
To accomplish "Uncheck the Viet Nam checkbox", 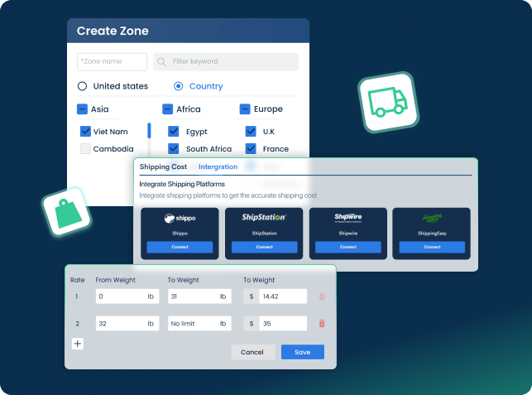I will click(x=85, y=132).
